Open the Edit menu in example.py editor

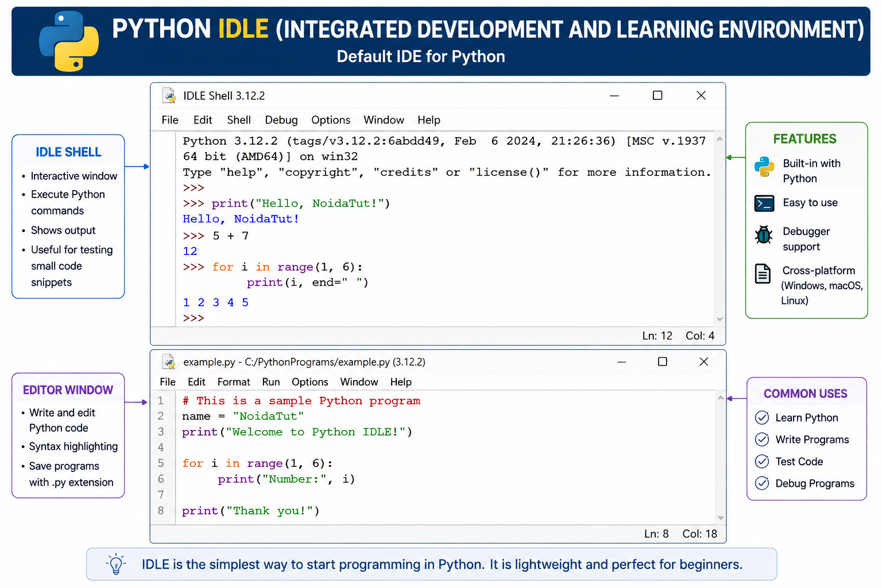point(196,382)
